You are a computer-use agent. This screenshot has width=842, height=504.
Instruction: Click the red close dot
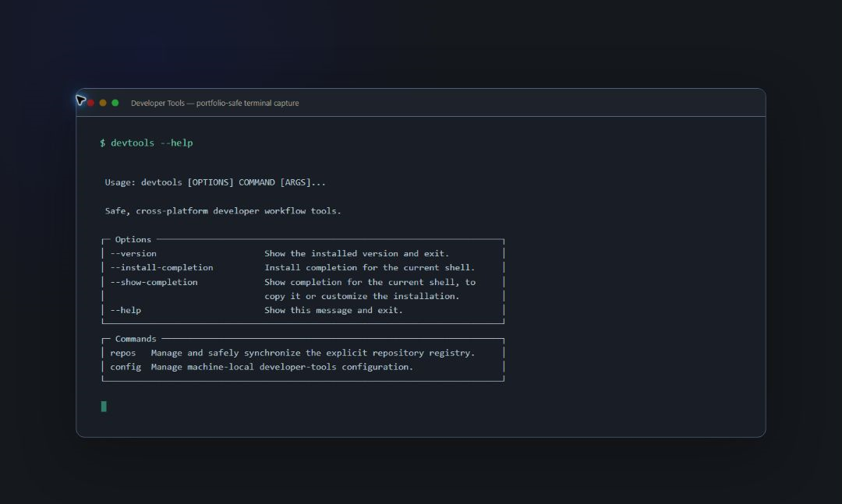point(90,103)
